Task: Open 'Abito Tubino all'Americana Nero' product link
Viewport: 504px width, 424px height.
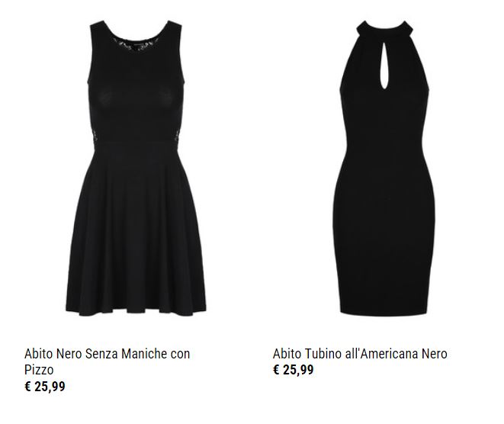Action: [x=360, y=354]
